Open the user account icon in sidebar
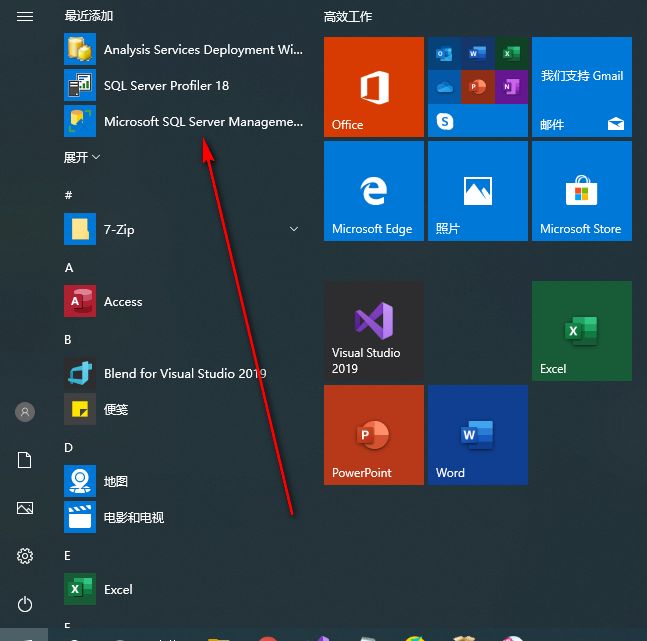 click(25, 412)
